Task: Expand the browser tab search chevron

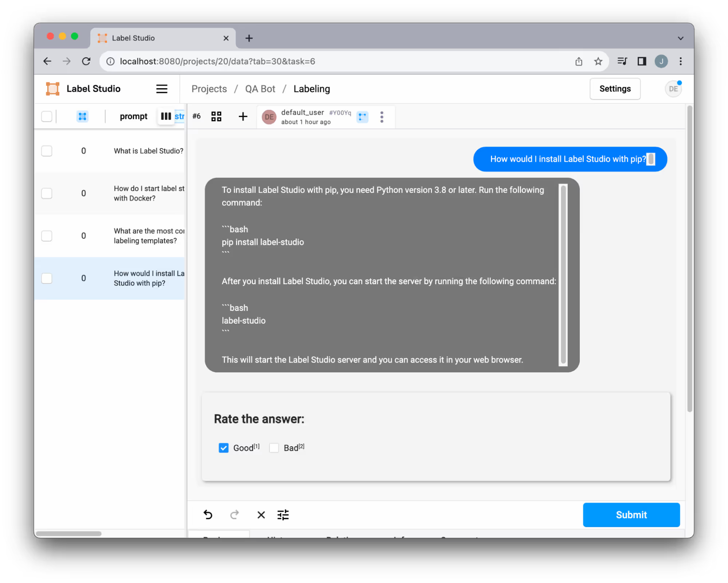Action: click(680, 38)
